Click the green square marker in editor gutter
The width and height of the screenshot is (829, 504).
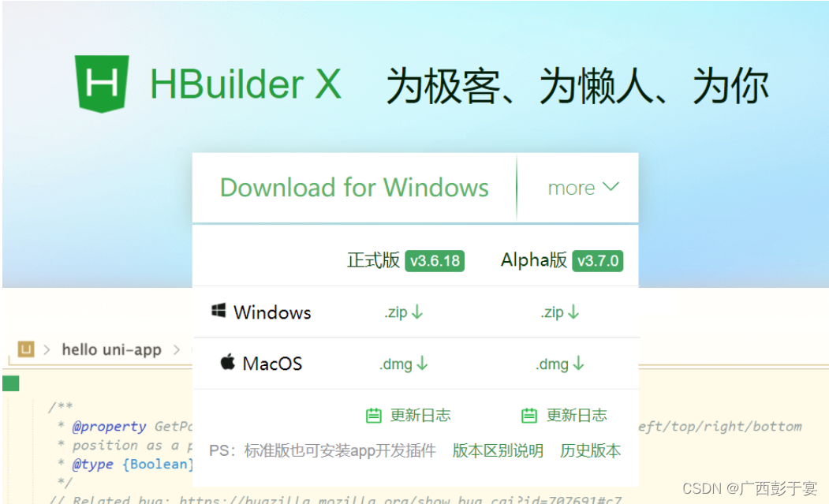pos(10,383)
